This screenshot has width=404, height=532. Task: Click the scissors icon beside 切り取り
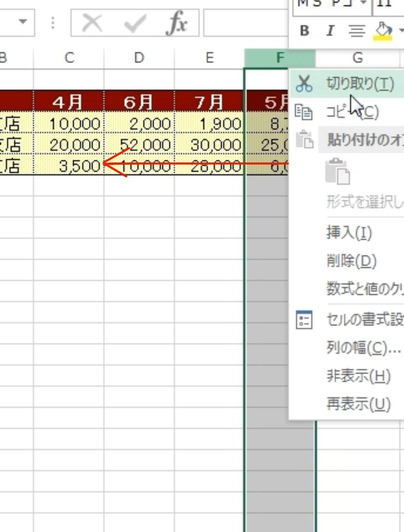tap(304, 84)
